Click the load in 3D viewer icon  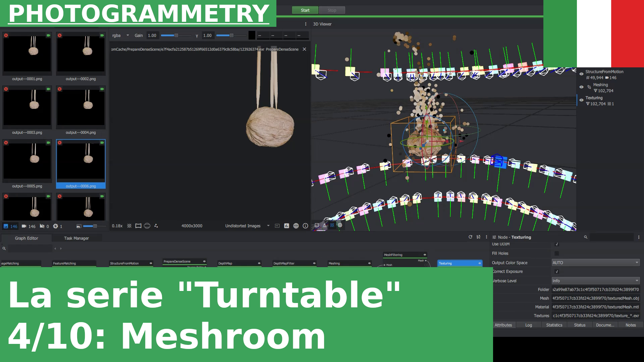click(x=277, y=226)
